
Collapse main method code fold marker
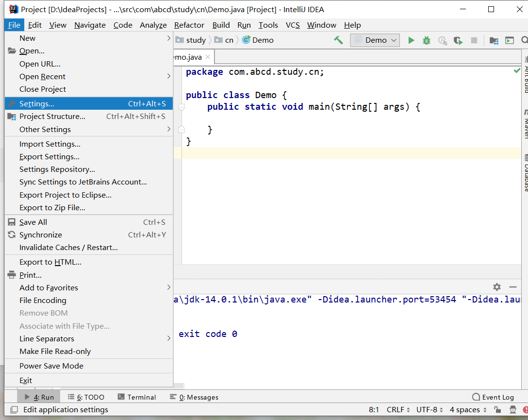[181, 107]
